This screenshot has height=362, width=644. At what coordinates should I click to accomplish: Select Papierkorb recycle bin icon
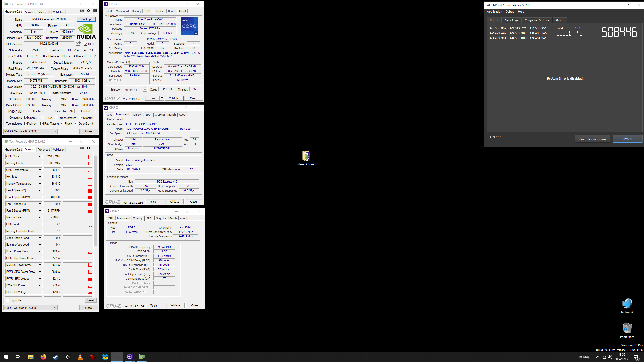pos(627,331)
